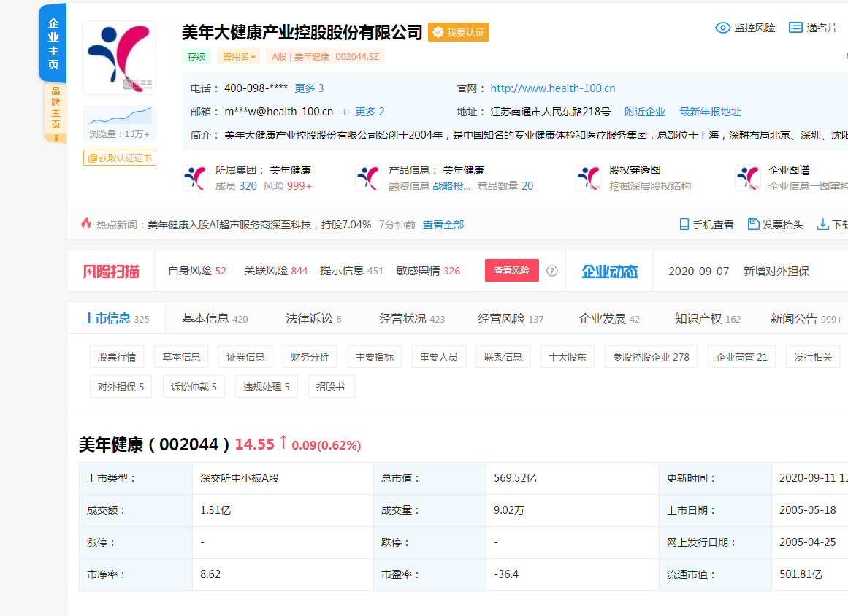
Task: Select the 股票行情 sub-tab
Action: pos(117,357)
